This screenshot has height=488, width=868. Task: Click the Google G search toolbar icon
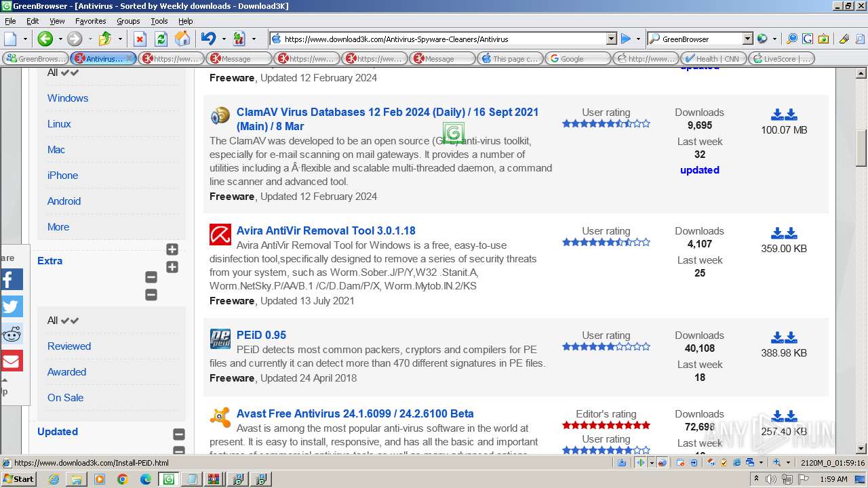click(x=808, y=39)
